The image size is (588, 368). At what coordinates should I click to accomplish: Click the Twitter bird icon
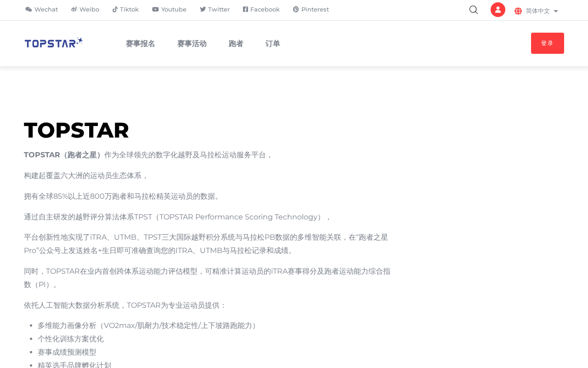203,10
